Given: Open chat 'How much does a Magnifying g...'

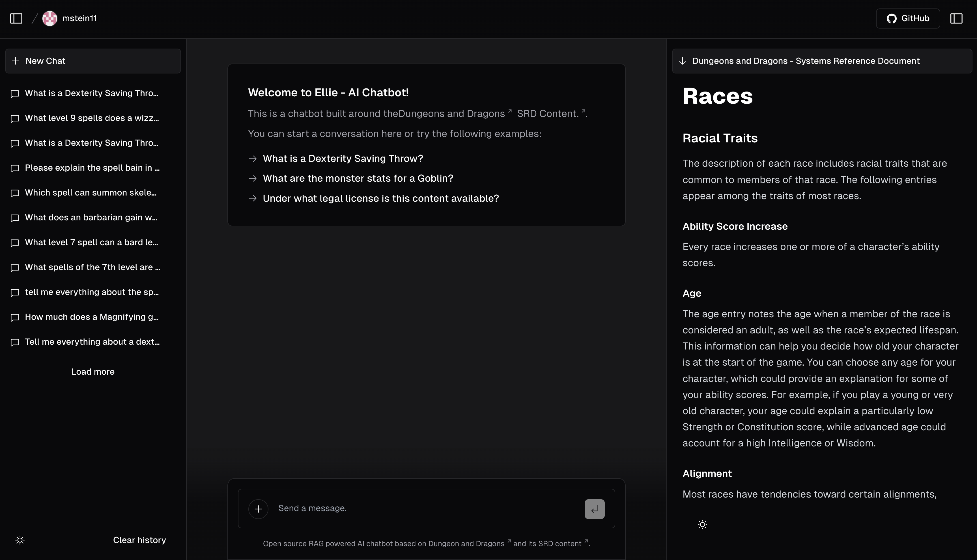Looking at the screenshot, I should (92, 317).
